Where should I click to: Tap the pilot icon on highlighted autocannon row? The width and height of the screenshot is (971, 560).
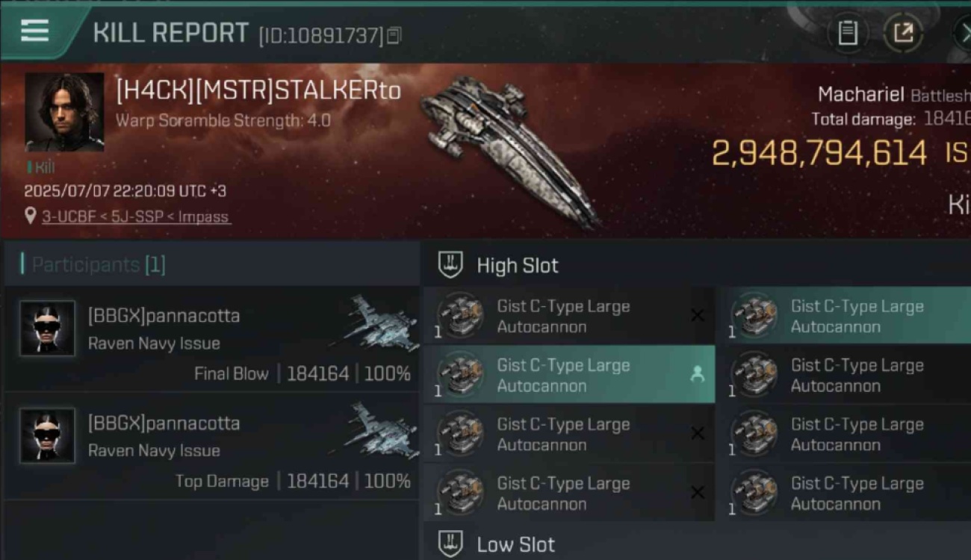[697, 375]
